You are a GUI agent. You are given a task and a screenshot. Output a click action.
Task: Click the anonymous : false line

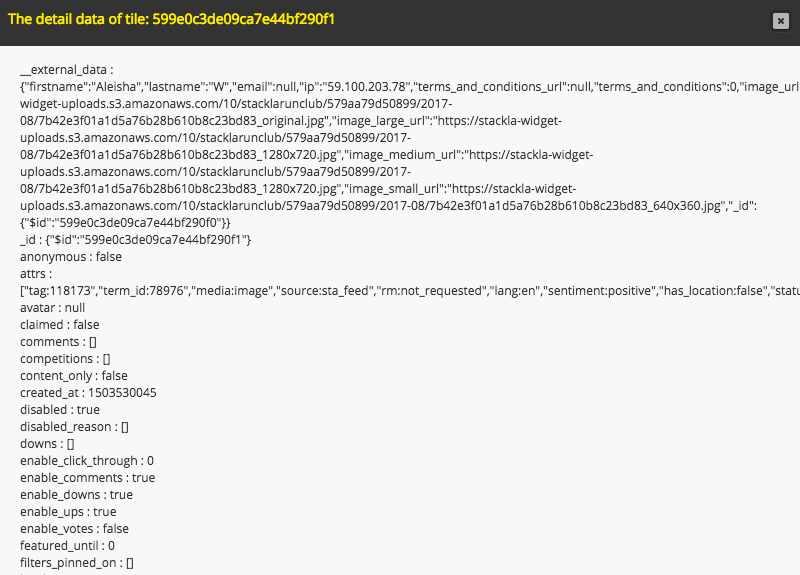tap(70, 257)
